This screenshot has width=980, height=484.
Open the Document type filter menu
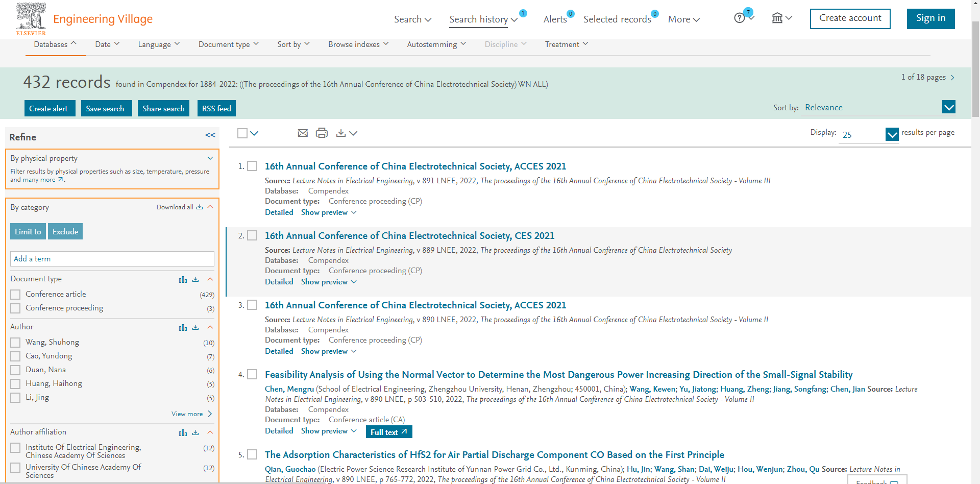pos(229,44)
